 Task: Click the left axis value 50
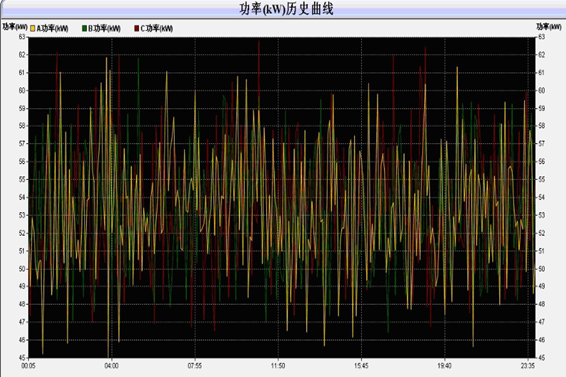pos(22,269)
